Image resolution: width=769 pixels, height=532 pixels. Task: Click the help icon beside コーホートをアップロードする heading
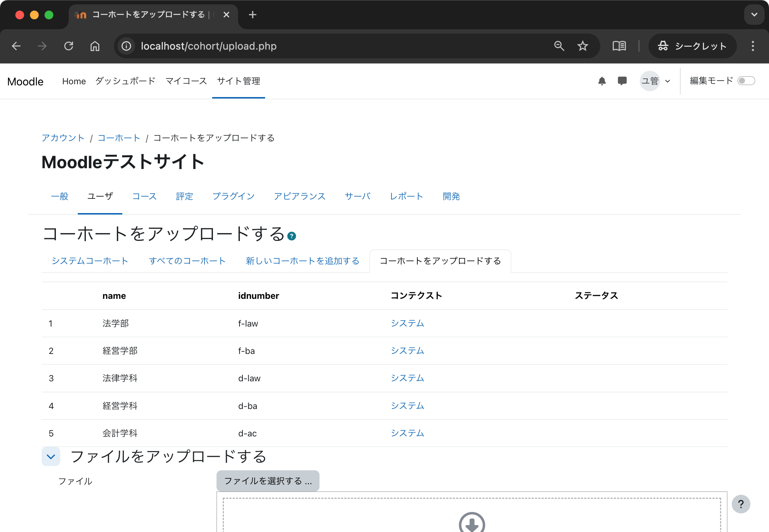[x=292, y=236]
